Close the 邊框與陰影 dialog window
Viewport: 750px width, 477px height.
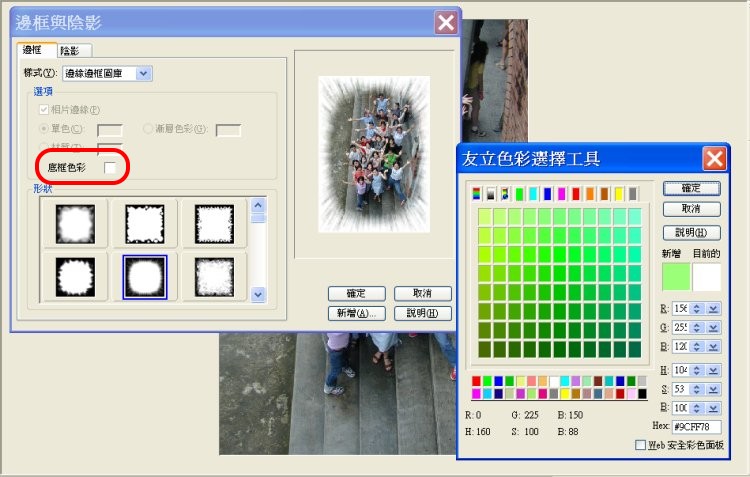point(446,23)
